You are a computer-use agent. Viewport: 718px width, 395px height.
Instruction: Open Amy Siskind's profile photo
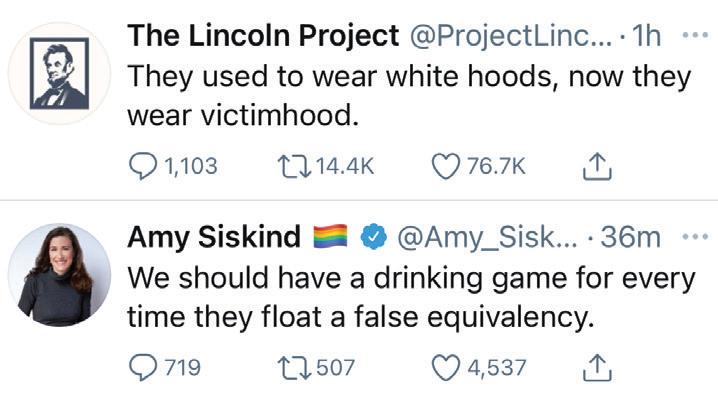tap(60, 275)
